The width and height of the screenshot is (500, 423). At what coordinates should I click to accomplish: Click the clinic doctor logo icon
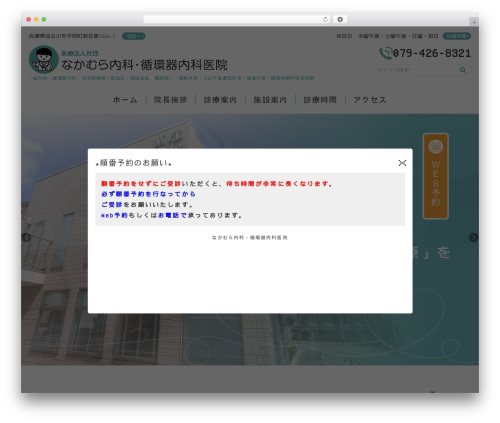pyautogui.click(x=44, y=59)
